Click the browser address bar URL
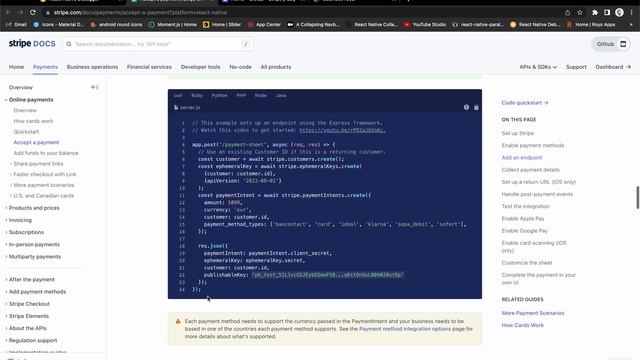640x360 pixels. point(140,13)
